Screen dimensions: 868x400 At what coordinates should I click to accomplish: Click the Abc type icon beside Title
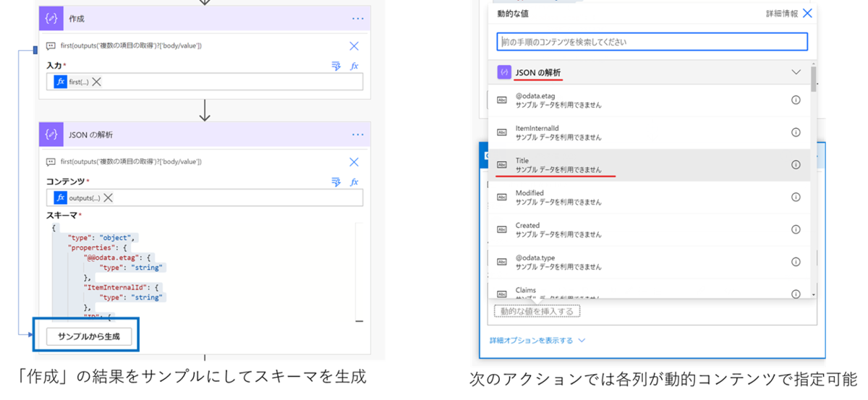[x=502, y=165]
